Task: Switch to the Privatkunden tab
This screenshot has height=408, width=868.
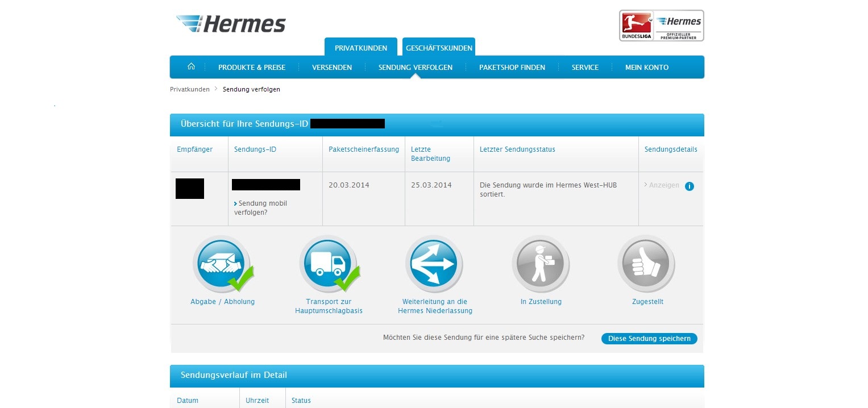Action: (x=360, y=48)
